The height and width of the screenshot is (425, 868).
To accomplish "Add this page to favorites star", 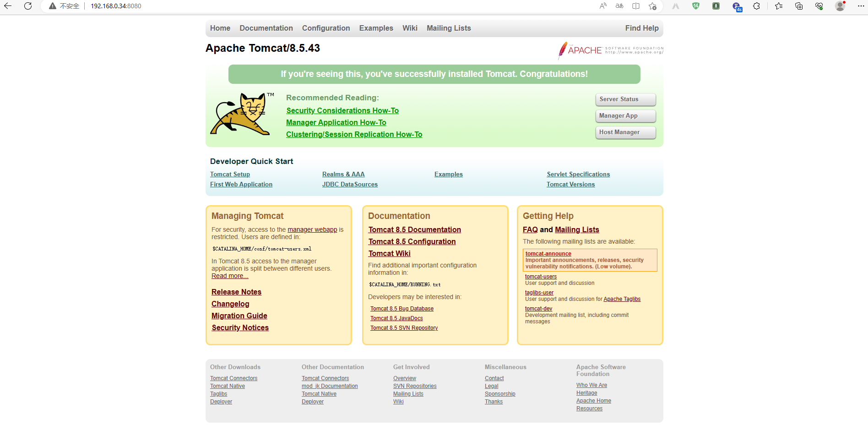I will point(652,6).
